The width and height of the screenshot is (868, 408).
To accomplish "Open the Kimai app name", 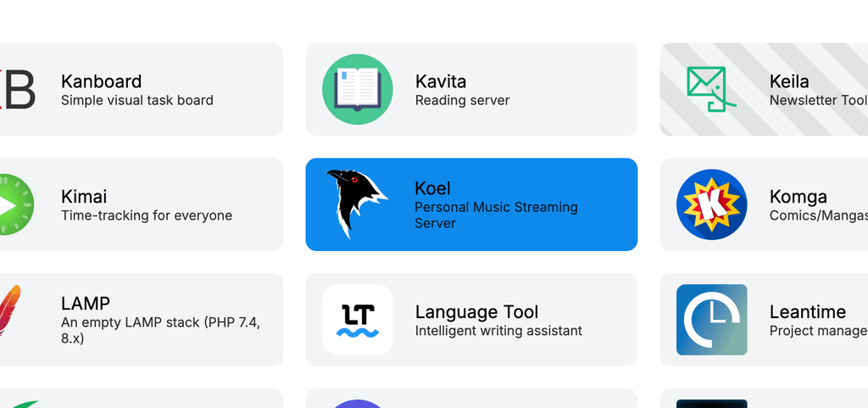I will point(84,197).
